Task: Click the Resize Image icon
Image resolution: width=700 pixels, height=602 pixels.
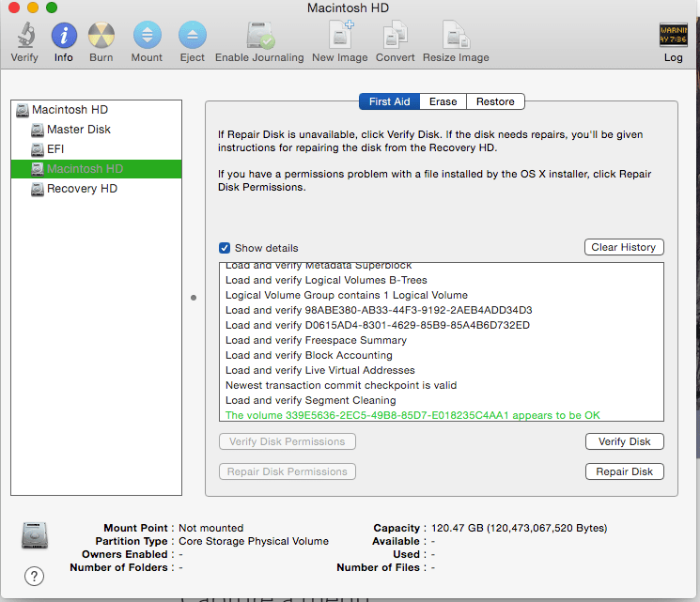Action: pos(457,35)
